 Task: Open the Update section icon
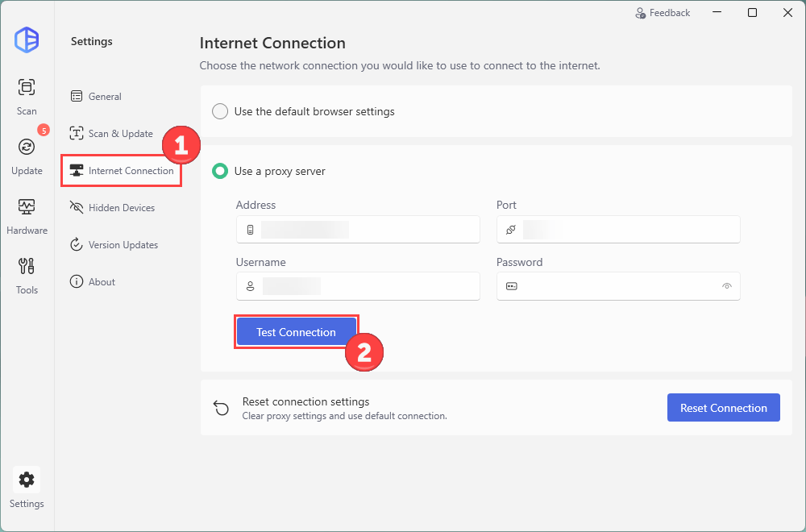coord(27,148)
